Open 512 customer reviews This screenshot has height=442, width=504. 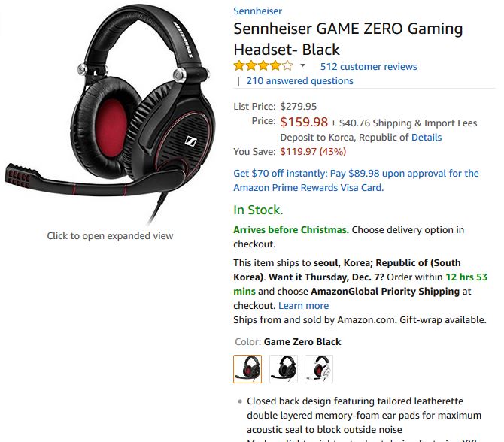click(x=369, y=66)
